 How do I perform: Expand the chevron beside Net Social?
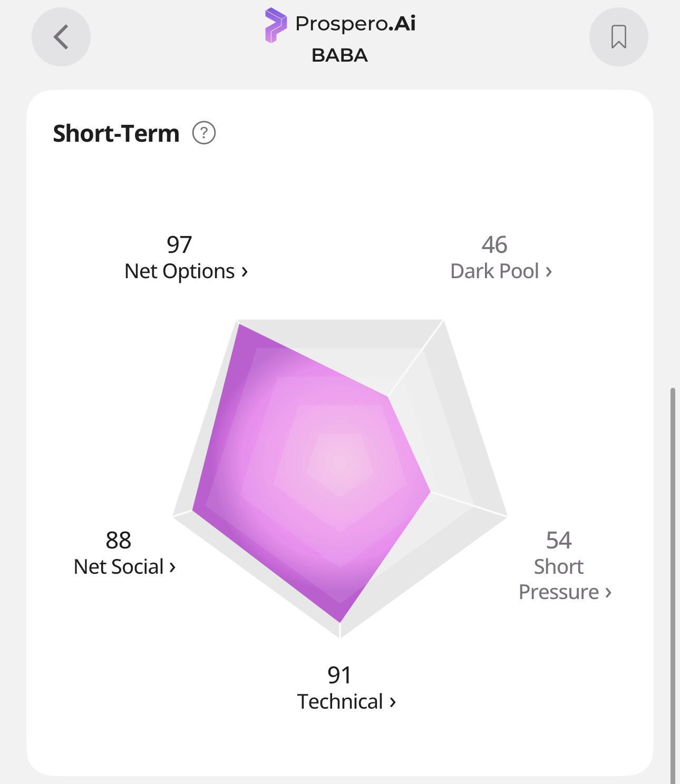coord(172,567)
